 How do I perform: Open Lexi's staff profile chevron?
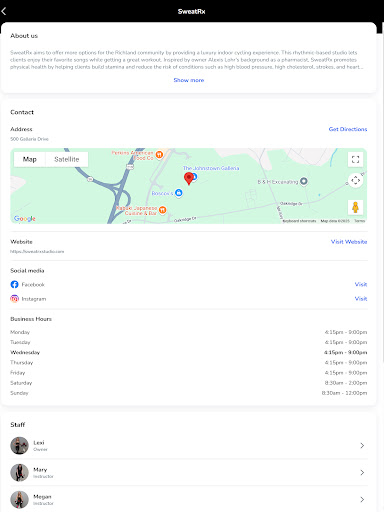(x=362, y=446)
